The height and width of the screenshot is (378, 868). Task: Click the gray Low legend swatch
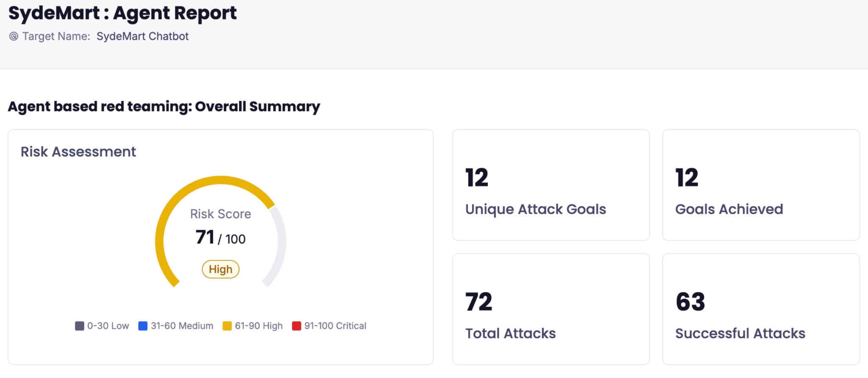80,326
